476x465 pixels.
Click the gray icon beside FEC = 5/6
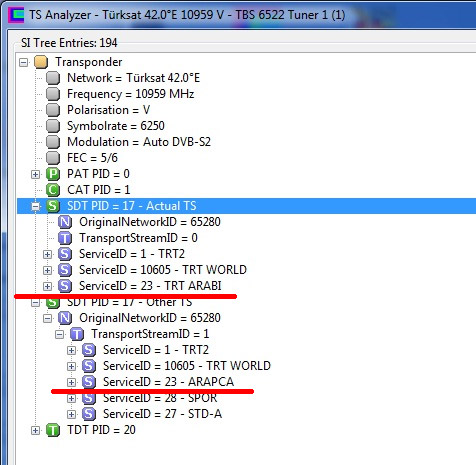(x=53, y=158)
